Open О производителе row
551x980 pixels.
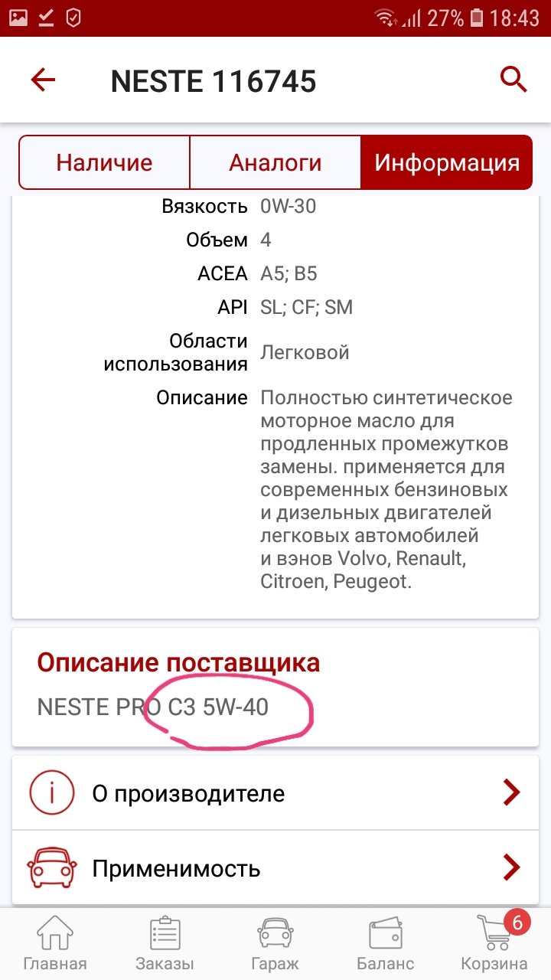275,793
